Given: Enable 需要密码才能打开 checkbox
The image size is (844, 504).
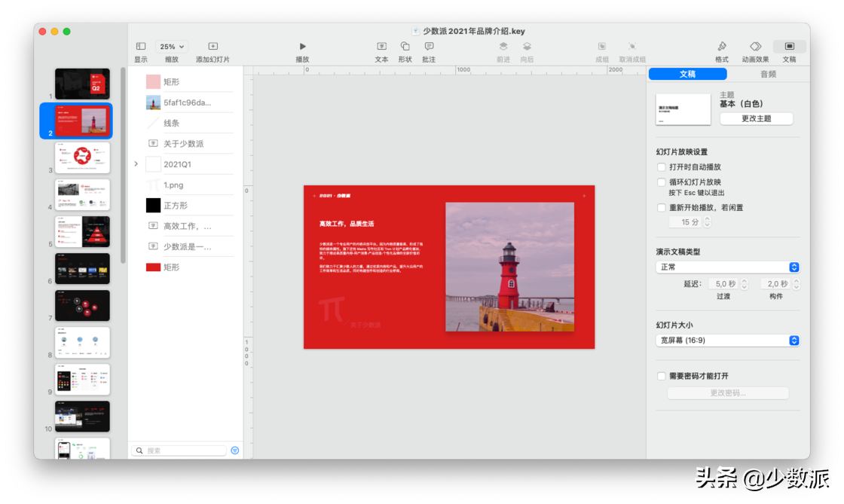Looking at the screenshot, I should (662, 376).
